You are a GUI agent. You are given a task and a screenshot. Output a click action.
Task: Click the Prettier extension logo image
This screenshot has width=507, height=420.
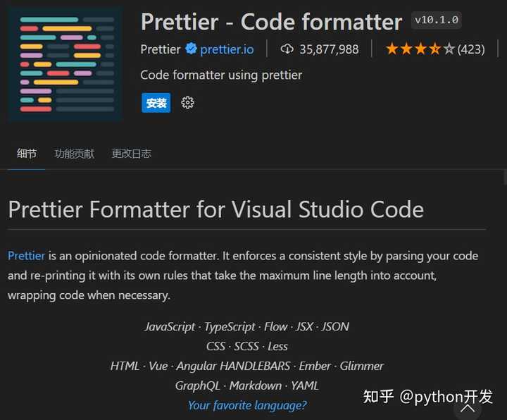(x=65, y=64)
